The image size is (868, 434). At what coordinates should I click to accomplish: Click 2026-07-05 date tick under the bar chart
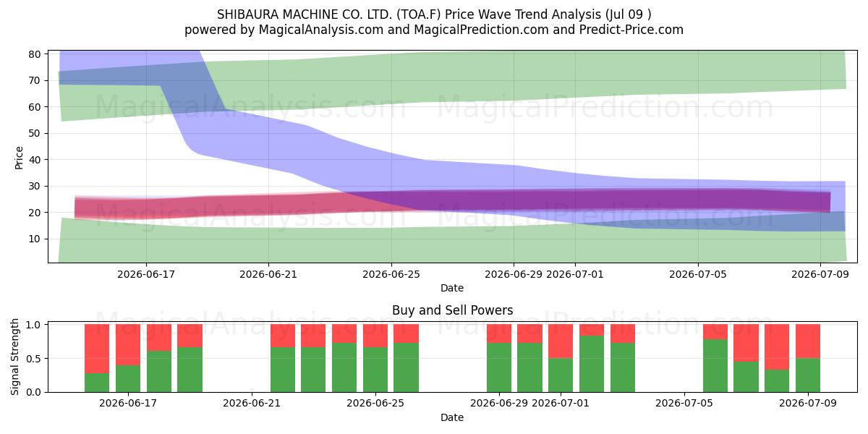point(684,404)
